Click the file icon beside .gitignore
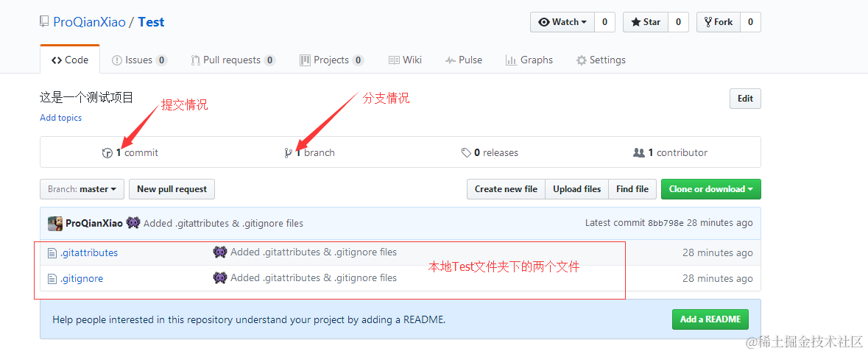Screen dimensions: 868x354 [52, 279]
